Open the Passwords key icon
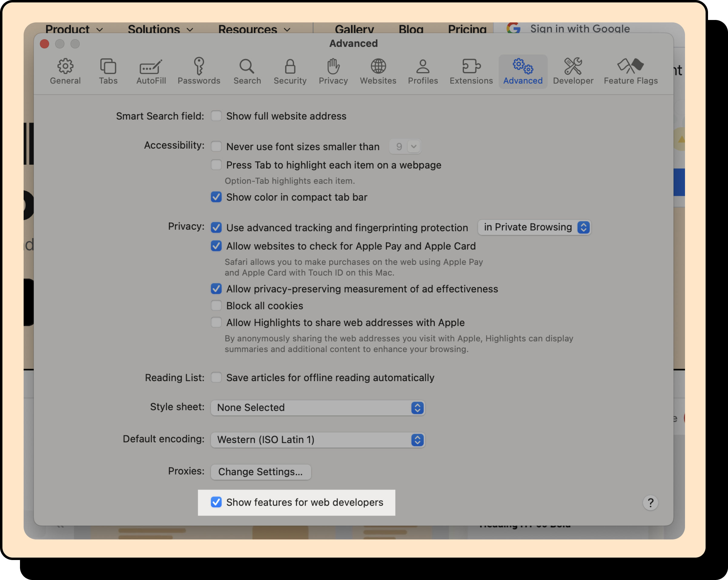Image resolution: width=728 pixels, height=580 pixels. 199,66
